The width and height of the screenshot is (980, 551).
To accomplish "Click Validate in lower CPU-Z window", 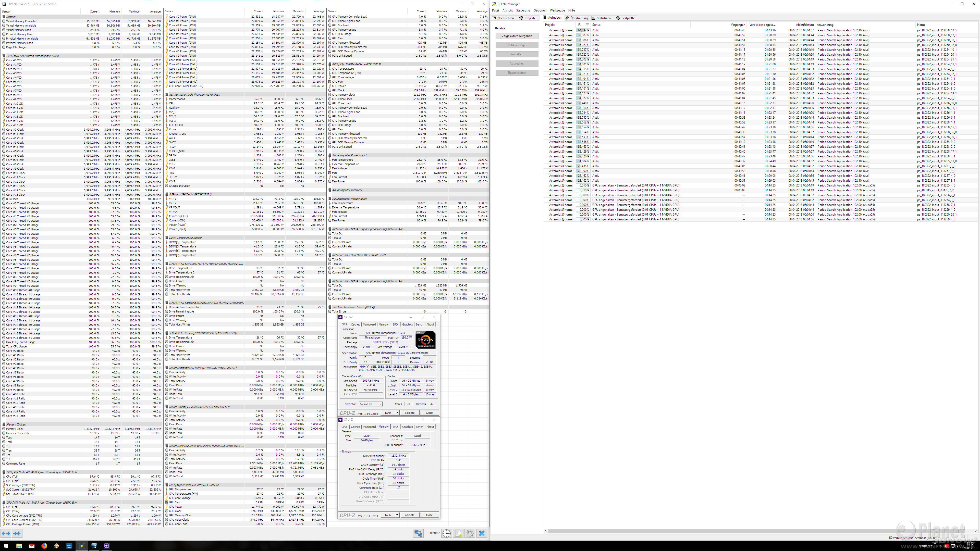I will coord(410,515).
